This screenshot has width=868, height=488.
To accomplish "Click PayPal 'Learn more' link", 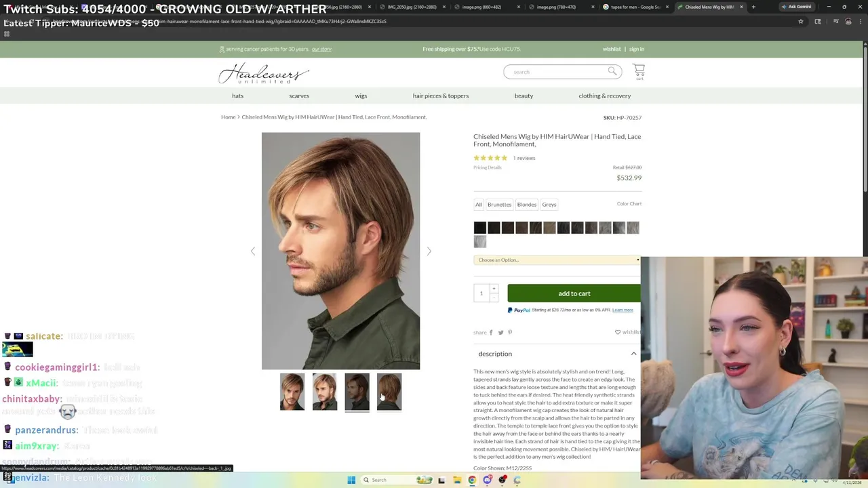I will coord(623,310).
